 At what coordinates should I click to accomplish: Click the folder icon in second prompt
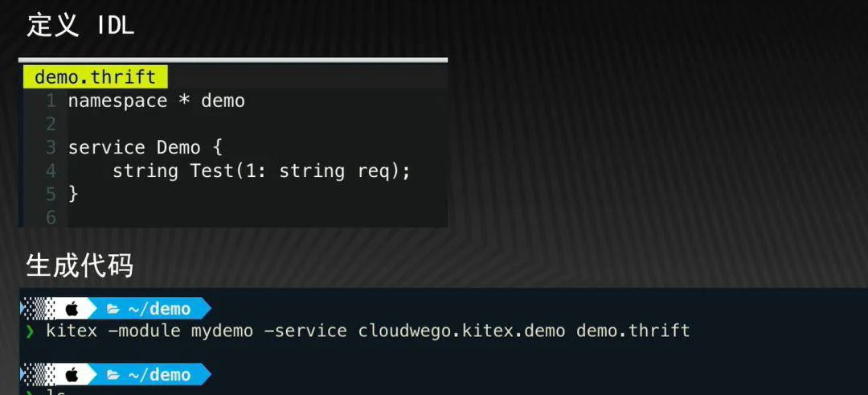click(113, 375)
